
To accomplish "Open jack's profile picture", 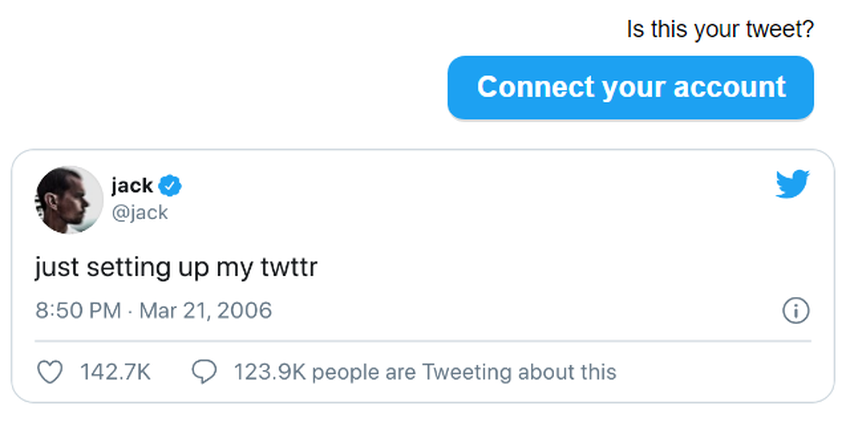I will [69, 199].
